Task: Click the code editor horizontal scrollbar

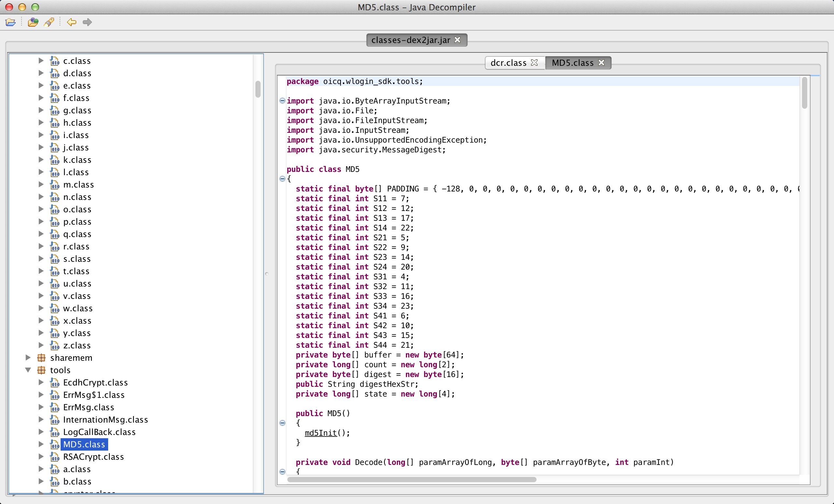Action: [411, 479]
